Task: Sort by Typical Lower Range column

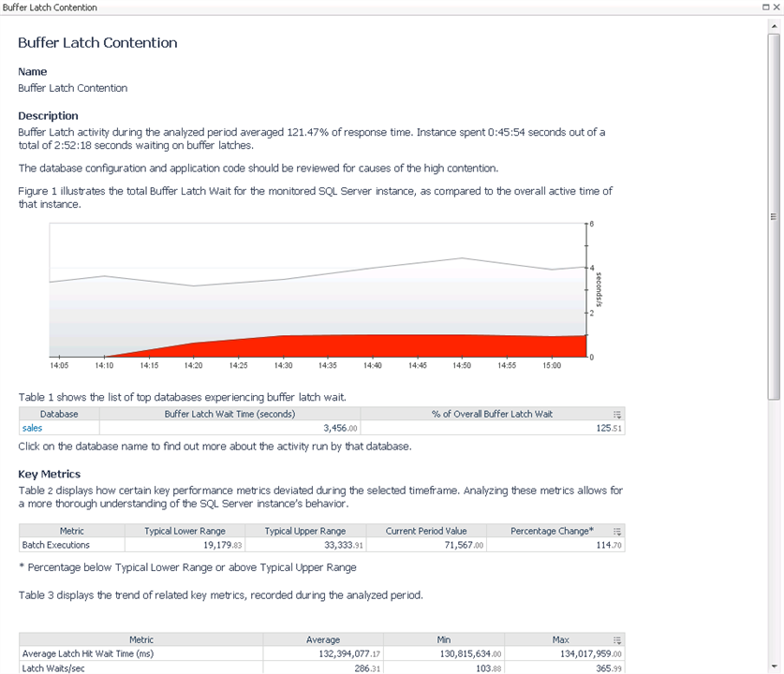Action: pyautogui.click(x=185, y=531)
